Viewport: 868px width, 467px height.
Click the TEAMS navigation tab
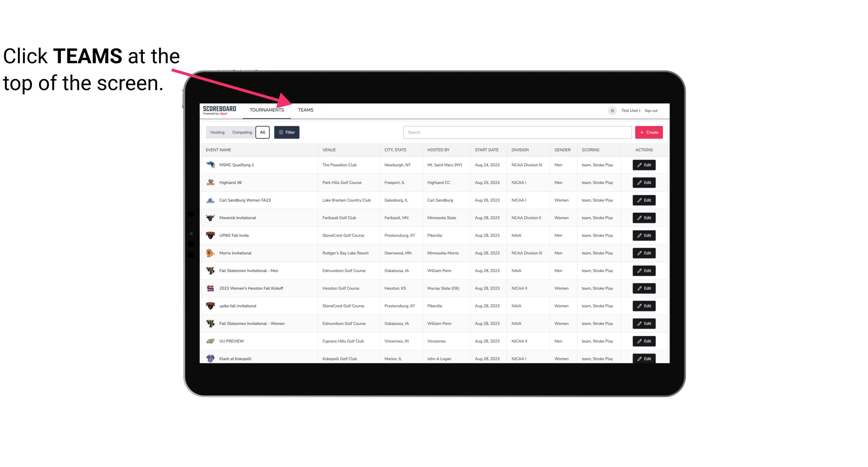point(305,110)
